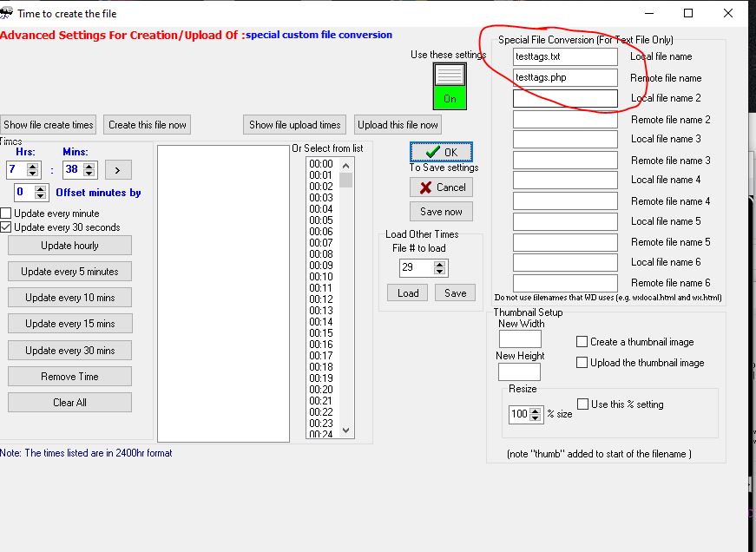Enable Update every minute checkbox
This screenshot has height=552, width=756.
(x=6, y=214)
